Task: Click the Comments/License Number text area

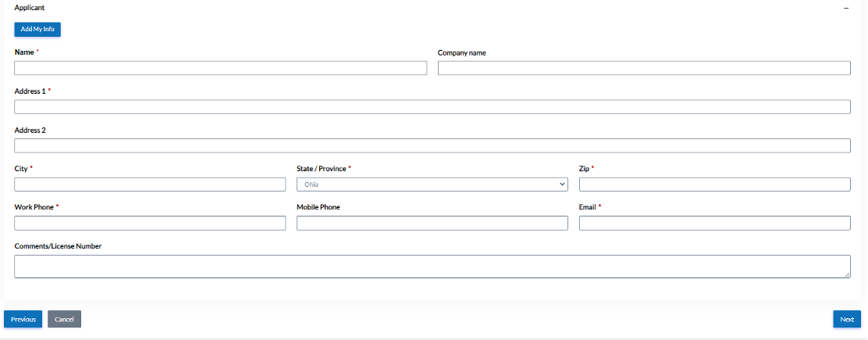Action: (432, 266)
